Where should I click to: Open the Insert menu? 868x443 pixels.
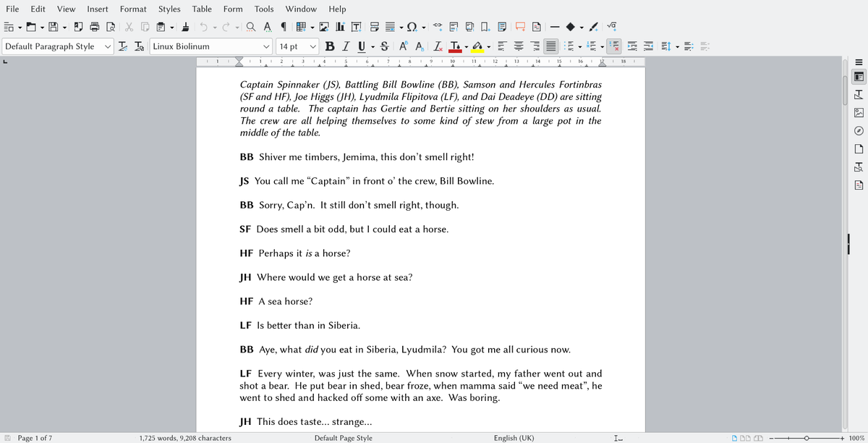click(x=98, y=9)
